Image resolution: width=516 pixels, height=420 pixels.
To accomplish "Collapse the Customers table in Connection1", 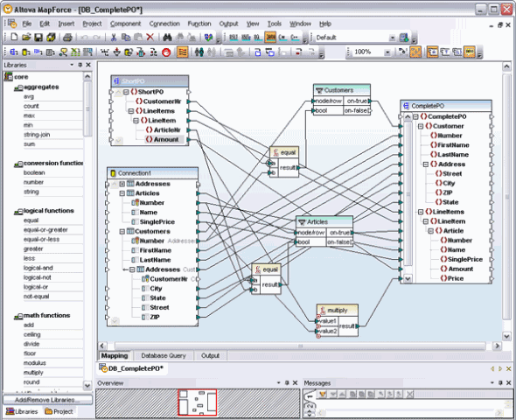I will coord(122,231).
